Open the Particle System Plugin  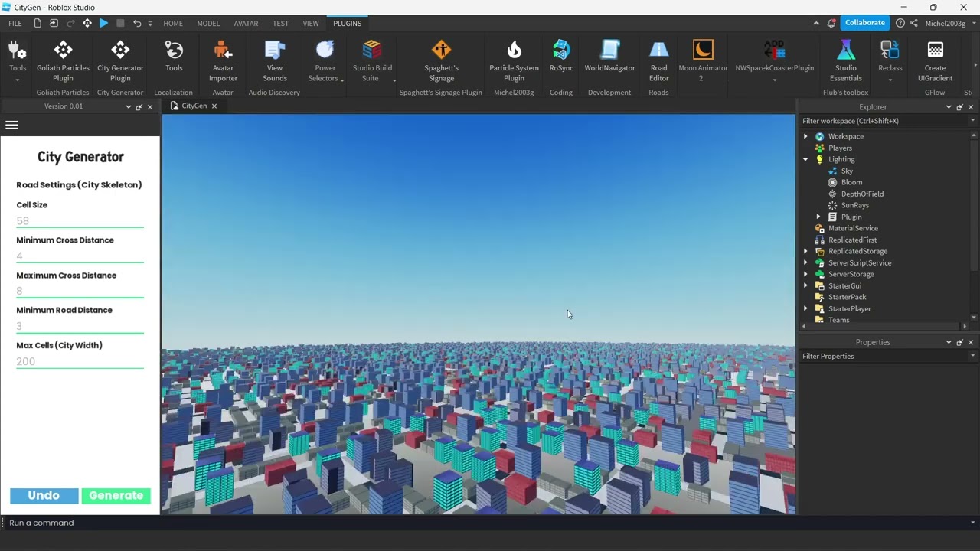point(514,60)
